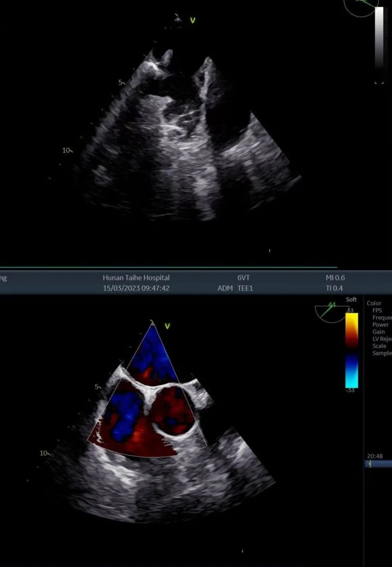Click the Soft color map label
The width and height of the screenshot is (392, 567).
[351, 299]
